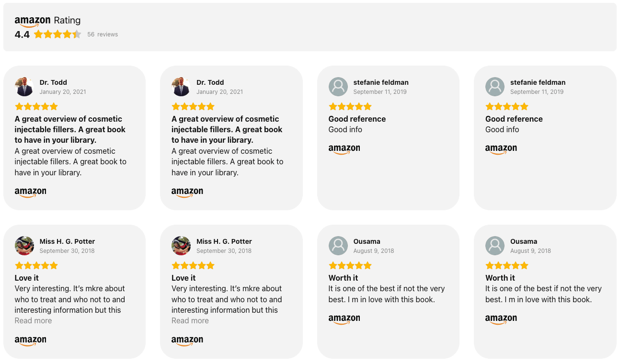Click the second Miss H. G. Potter name

(224, 241)
